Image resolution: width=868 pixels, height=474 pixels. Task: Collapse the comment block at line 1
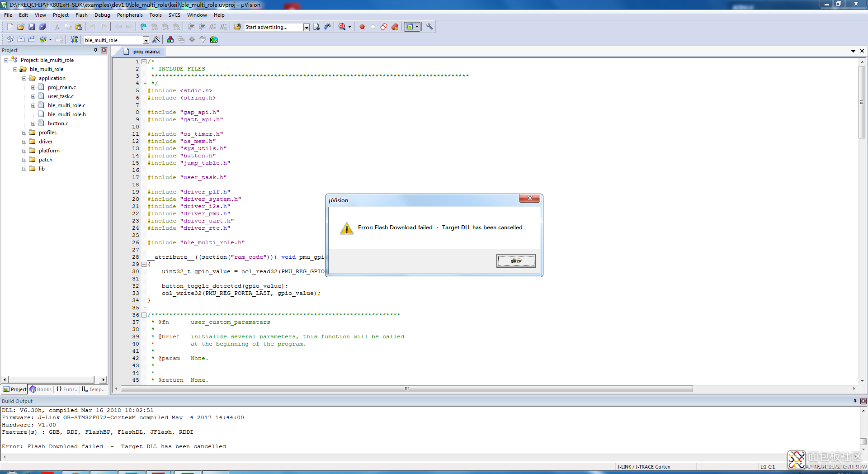pyautogui.click(x=144, y=62)
